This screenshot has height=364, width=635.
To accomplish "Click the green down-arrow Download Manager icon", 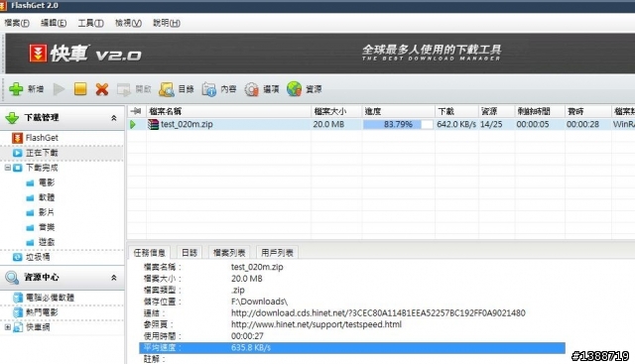I will click(12, 118).
